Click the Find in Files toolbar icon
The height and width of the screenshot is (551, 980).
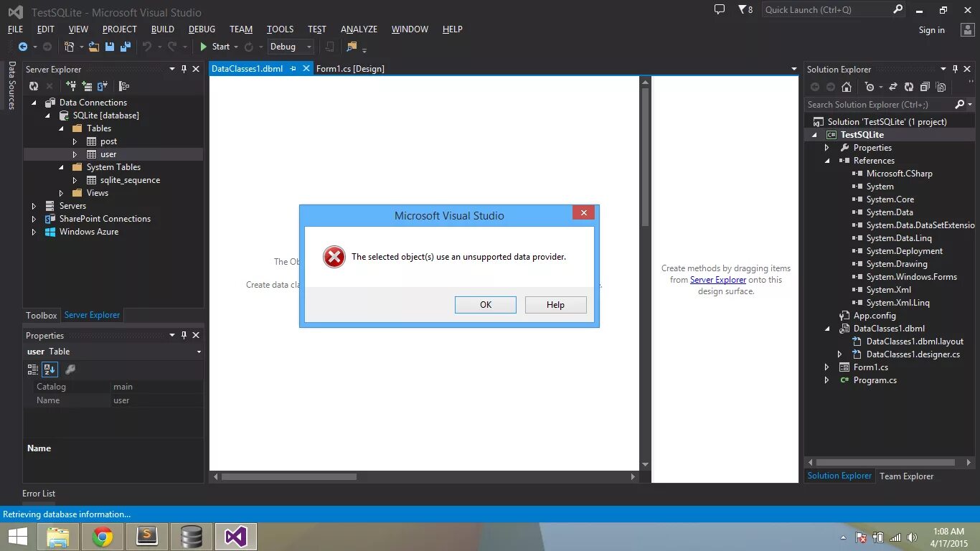coord(352,47)
